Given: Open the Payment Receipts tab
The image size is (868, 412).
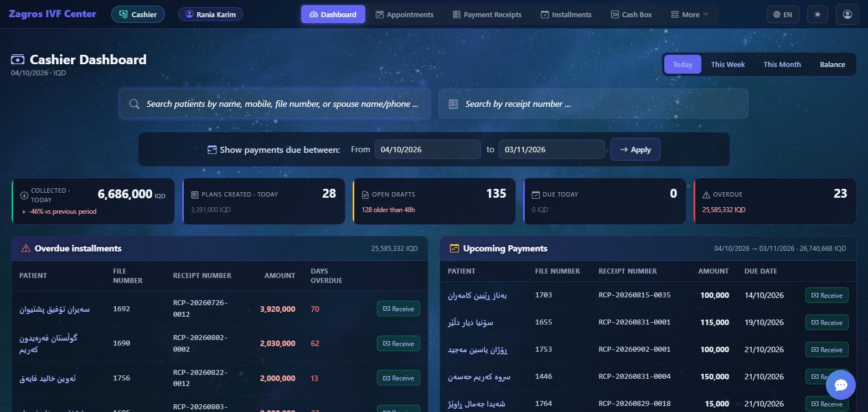Looking at the screenshot, I should (487, 14).
